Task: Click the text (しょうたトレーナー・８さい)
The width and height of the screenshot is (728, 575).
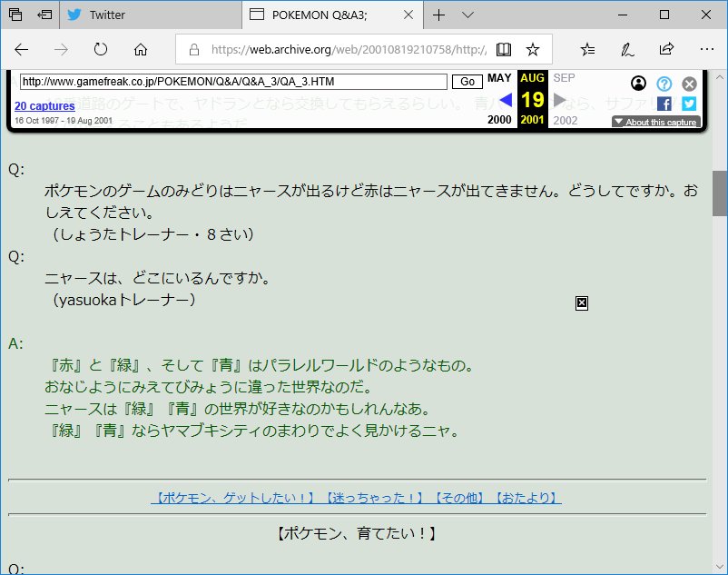Action: coord(152,234)
